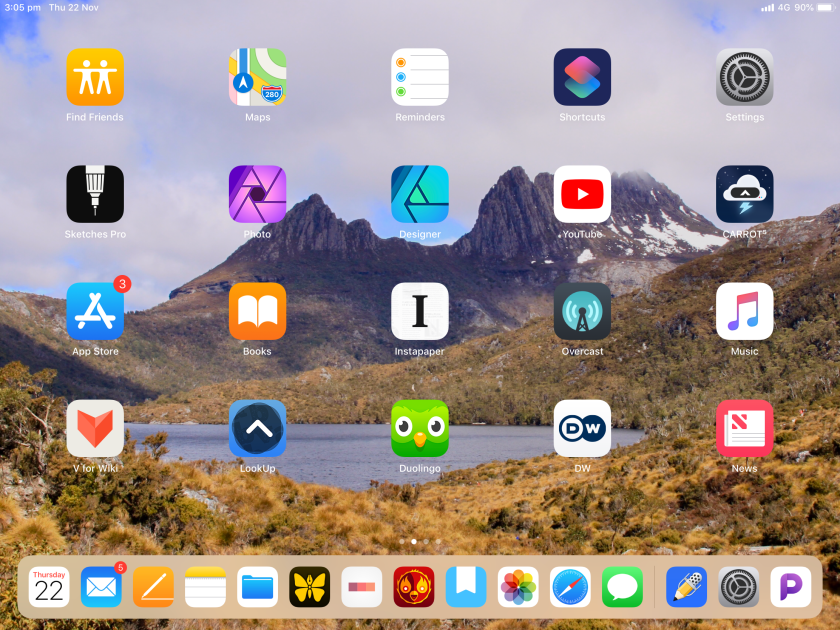Launch V for Wiki app
The width and height of the screenshot is (840, 630).
(95, 429)
